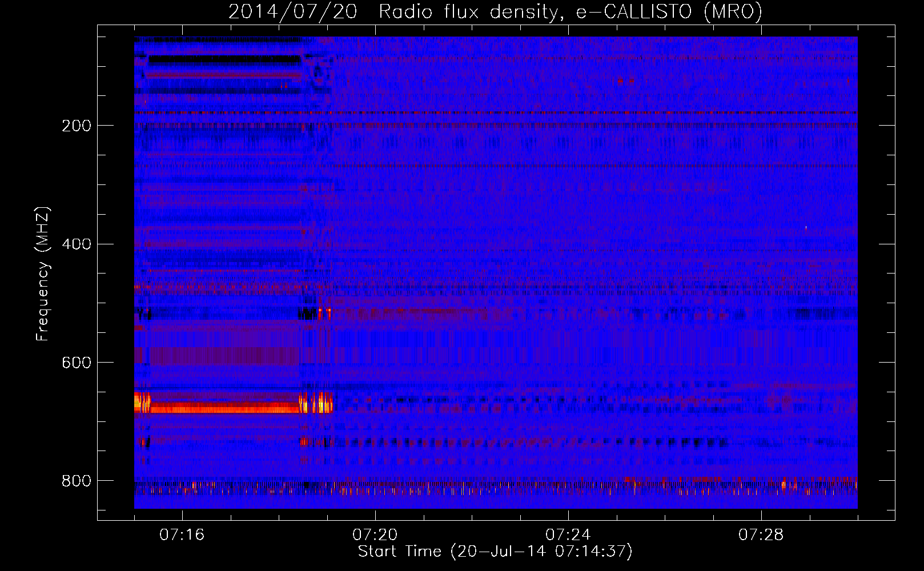Image resolution: width=924 pixels, height=571 pixels.
Task: Click the 07:16 time tick label
Action: coord(182,535)
